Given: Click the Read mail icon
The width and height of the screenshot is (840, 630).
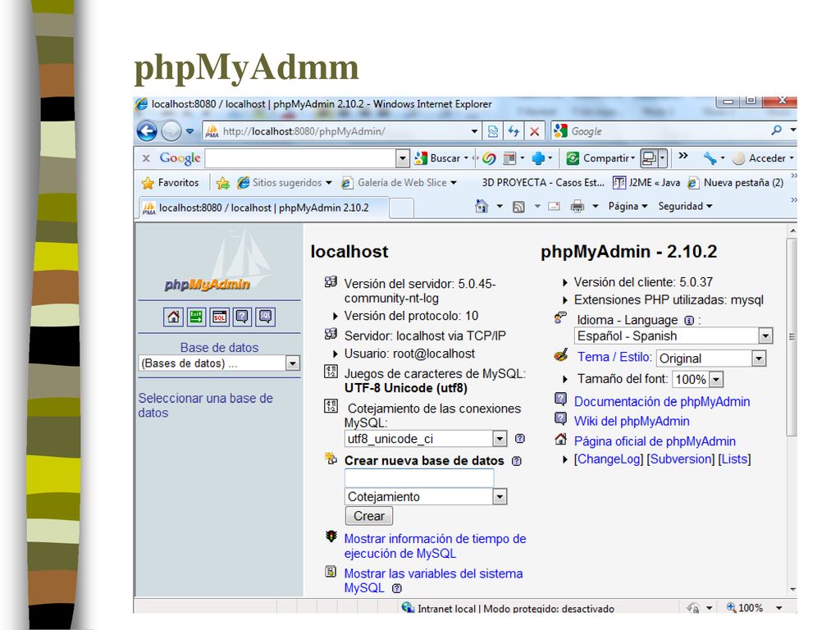Looking at the screenshot, I should 554,206.
